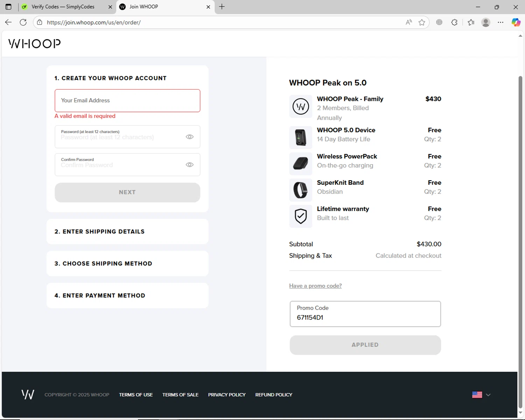Image resolution: width=525 pixels, height=420 pixels.
Task: Click the WHOOP logo in header
Action: coord(34,44)
